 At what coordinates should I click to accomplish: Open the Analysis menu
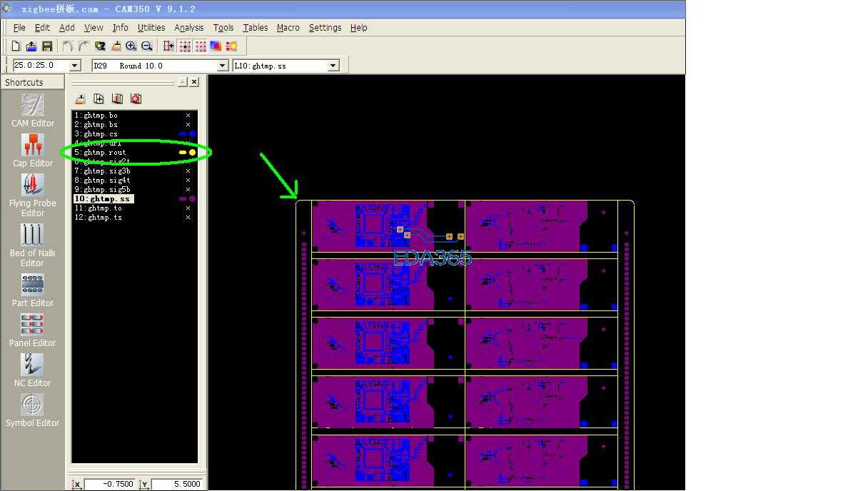[188, 27]
